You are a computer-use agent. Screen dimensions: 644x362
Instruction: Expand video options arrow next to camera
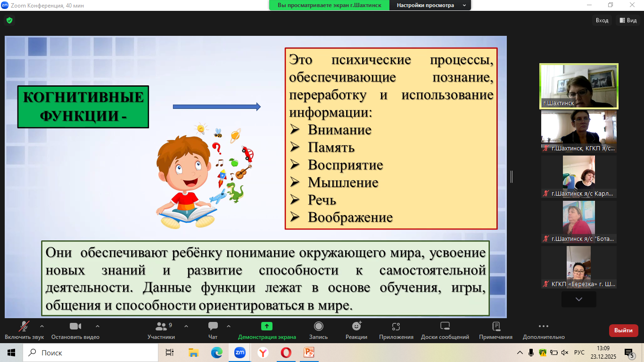pyautogui.click(x=98, y=326)
